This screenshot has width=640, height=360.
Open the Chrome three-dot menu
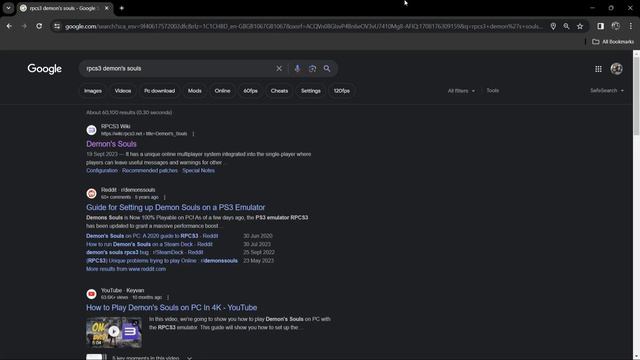631,26
